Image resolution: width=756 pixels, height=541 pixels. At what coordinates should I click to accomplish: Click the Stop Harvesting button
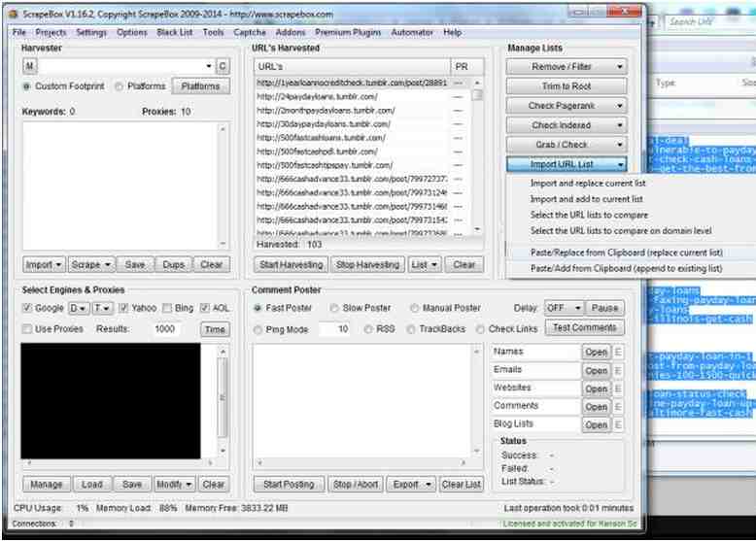(367, 264)
